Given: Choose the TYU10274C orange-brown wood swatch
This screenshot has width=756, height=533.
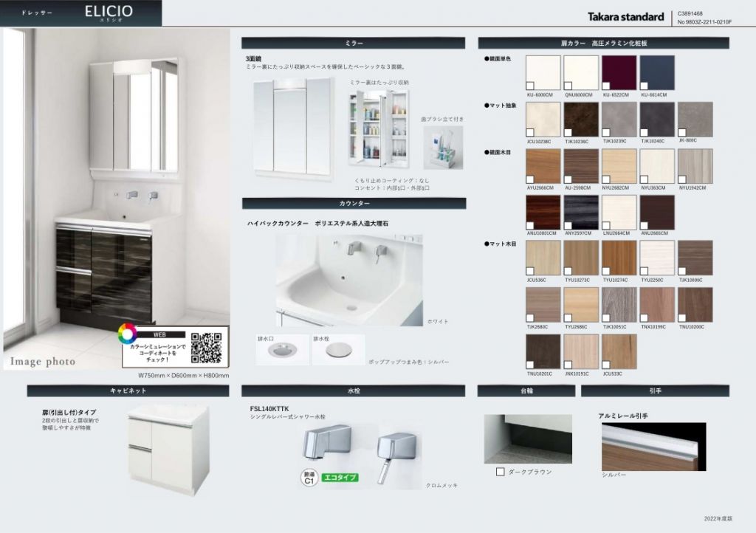Looking at the screenshot, I should click(x=619, y=258).
